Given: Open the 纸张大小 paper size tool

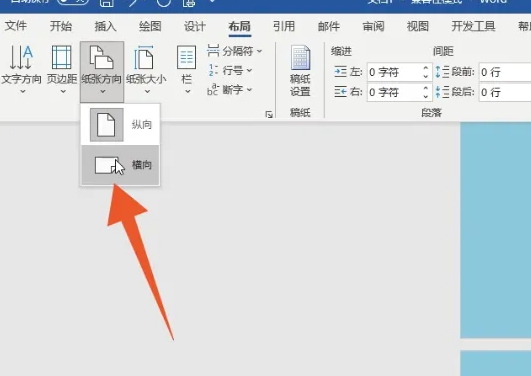Looking at the screenshot, I should point(146,69).
